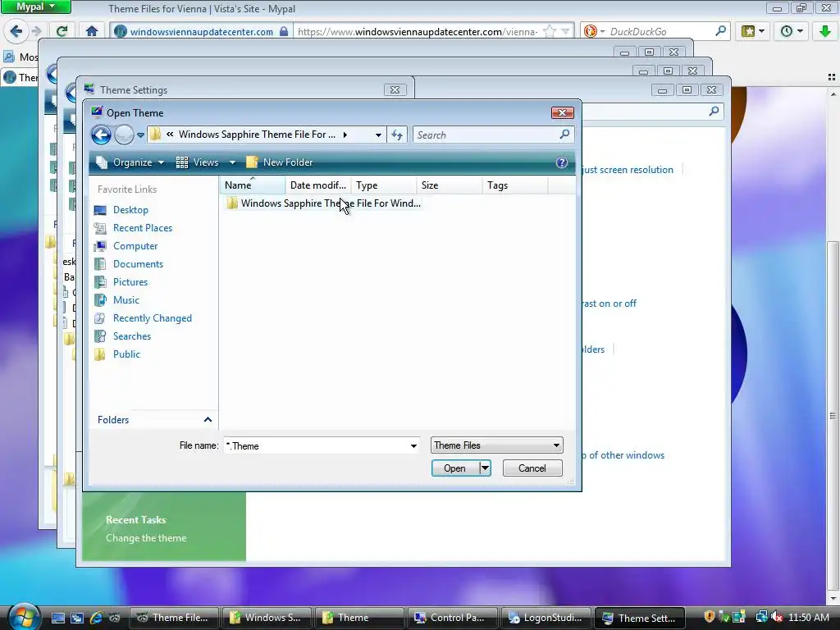Reload the page in Mypal browser
This screenshot has height=630, width=840.
[x=62, y=31]
